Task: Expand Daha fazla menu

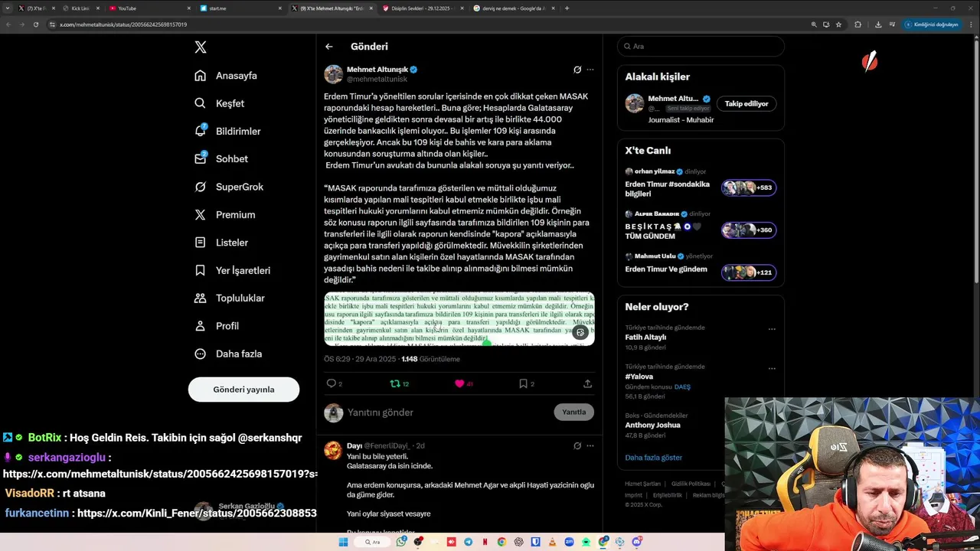Action: point(228,354)
